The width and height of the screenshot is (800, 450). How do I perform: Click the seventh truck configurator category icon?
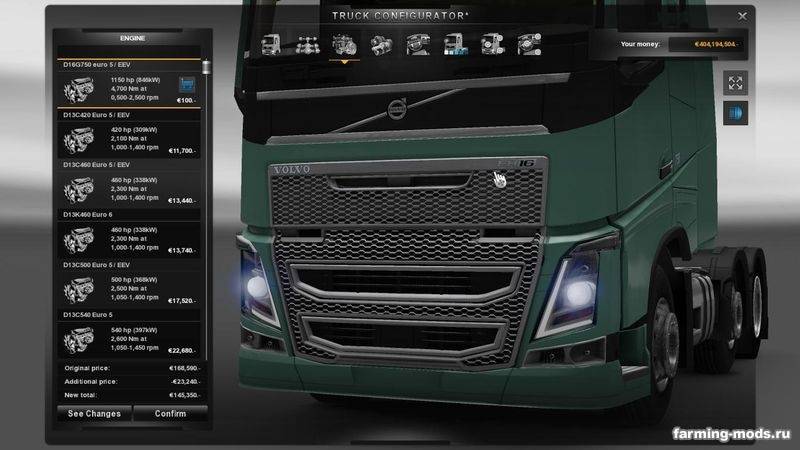(490, 44)
